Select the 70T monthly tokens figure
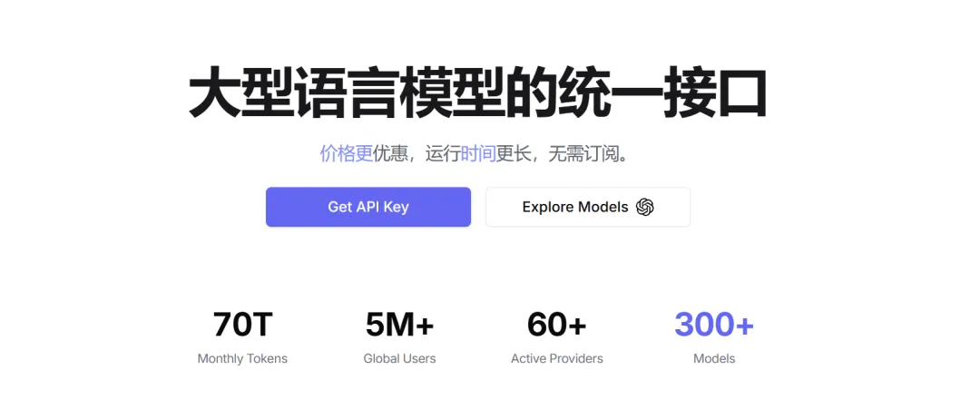 point(242,324)
